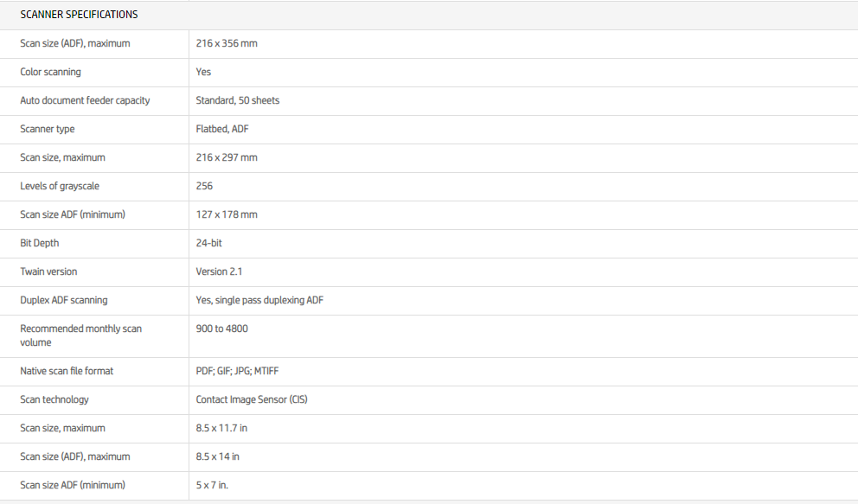Viewport: 858px width, 504px height.
Task: Select the "8.5 x 14 in" value
Action: (218, 456)
